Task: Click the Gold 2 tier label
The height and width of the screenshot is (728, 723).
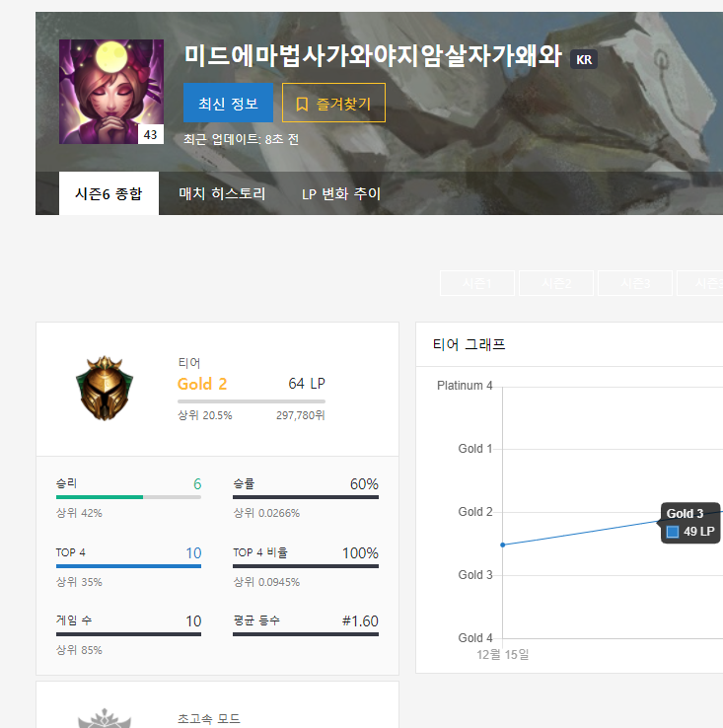Action: pos(202,384)
